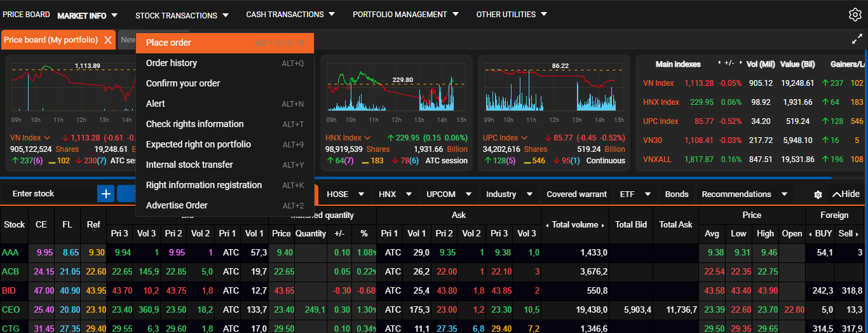
Task: Open settings gear in top-right corner
Action: tap(855, 15)
